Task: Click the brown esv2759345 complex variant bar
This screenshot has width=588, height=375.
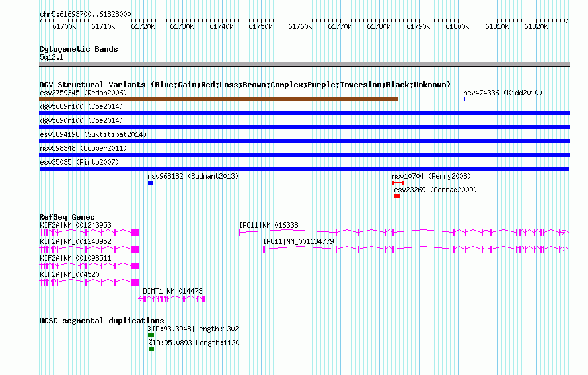Action: [x=219, y=99]
